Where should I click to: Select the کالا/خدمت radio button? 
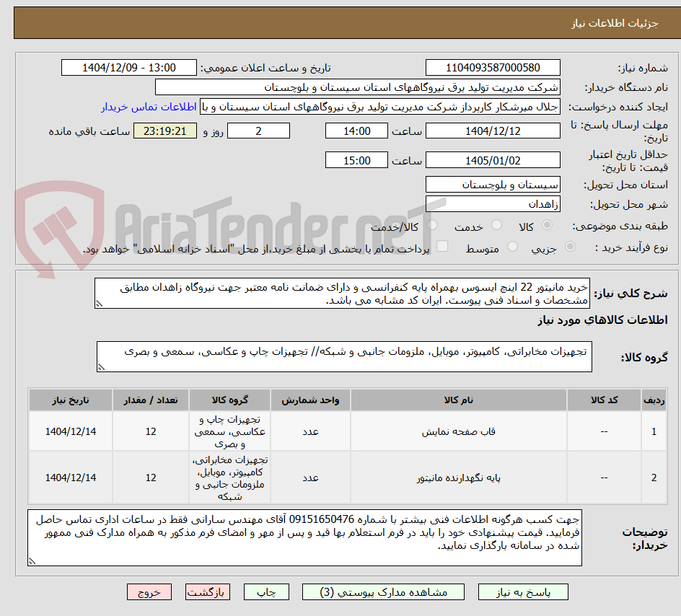432,225
